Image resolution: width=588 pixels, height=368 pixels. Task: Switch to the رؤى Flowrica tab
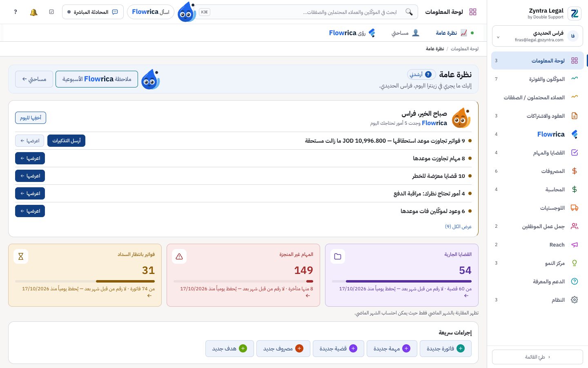coord(352,33)
